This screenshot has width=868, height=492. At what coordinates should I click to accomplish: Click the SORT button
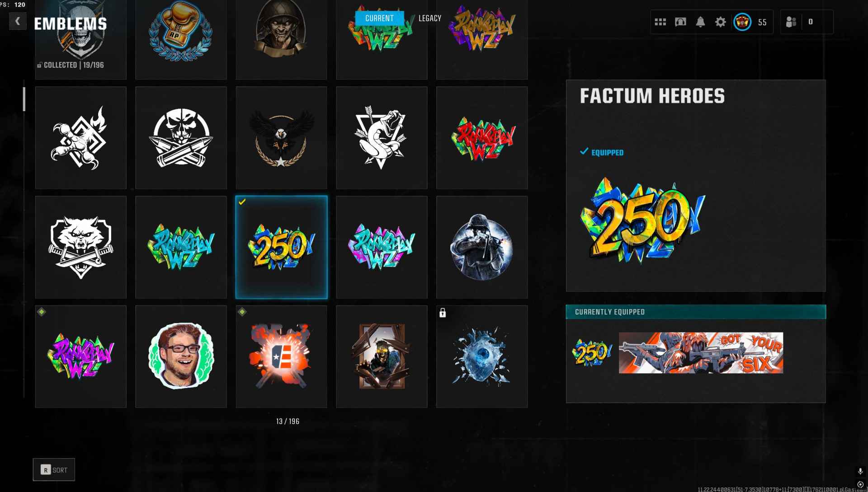54,470
